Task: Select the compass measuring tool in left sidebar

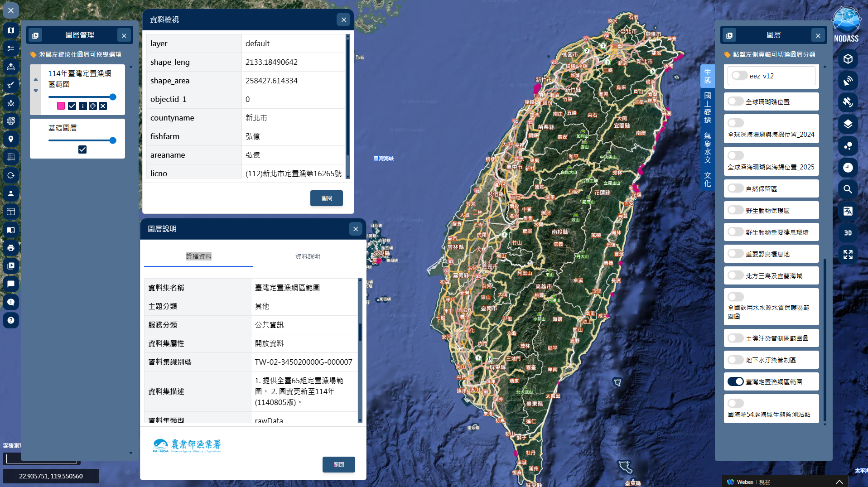Action: click(11, 103)
